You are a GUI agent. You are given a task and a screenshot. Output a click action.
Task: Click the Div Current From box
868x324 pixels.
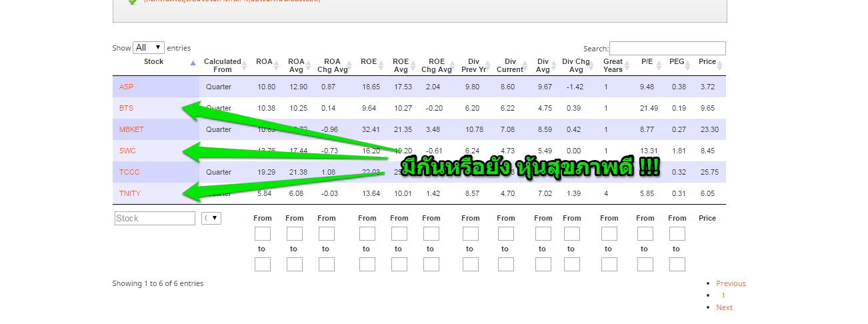506,234
